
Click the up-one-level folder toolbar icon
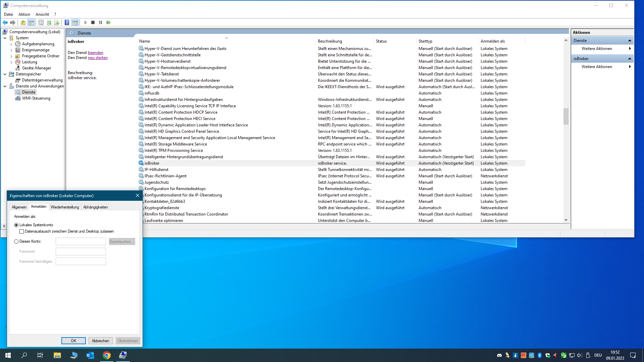tap(23, 22)
